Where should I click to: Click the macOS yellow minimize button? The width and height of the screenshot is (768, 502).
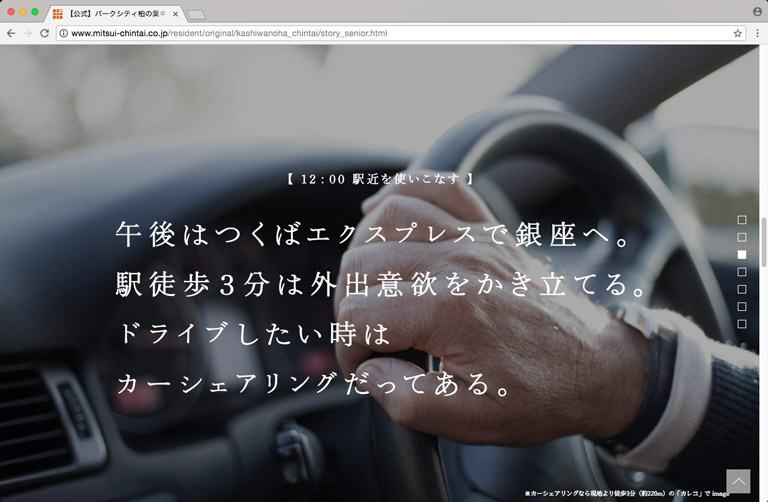[23, 12]
